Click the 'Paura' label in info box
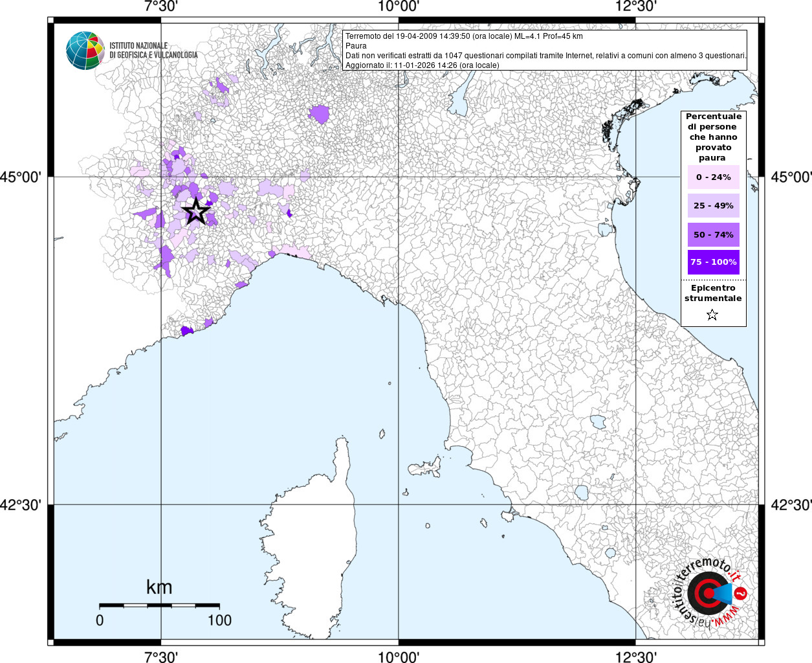The height and width of the screenshot is (663, 812). point(356,46)
